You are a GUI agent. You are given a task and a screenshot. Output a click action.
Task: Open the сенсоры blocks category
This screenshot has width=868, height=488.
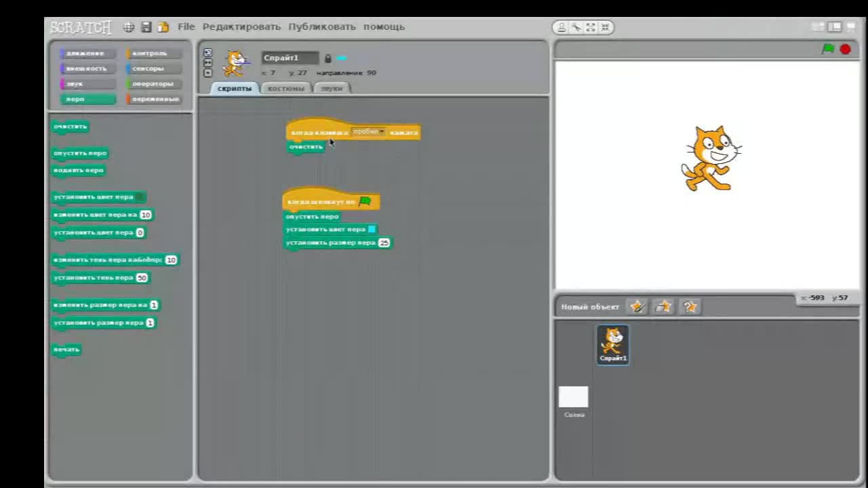tap(153, 68)
